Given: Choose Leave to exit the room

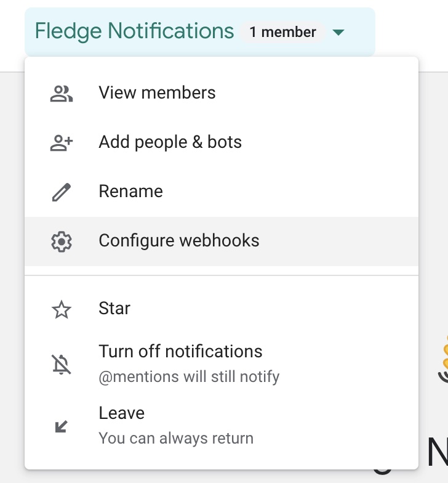Looking at the screenshot, I should pyautogui.click(x=121, y=413).
